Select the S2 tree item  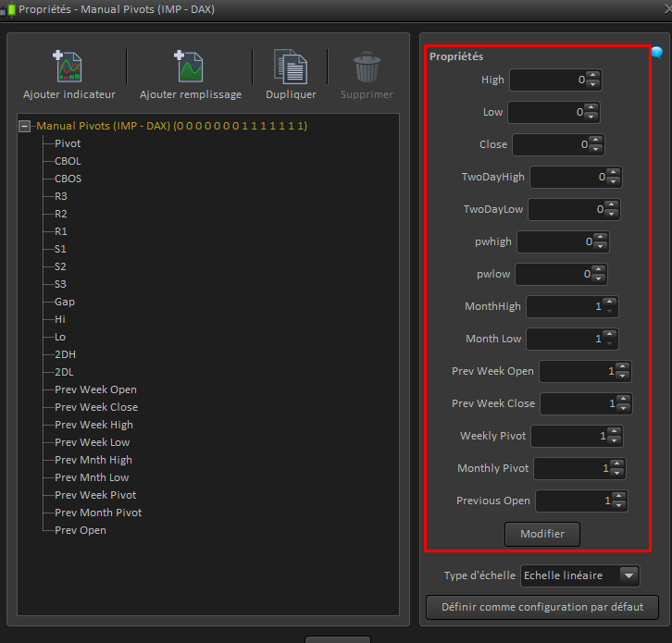click(x=60, y=266)
